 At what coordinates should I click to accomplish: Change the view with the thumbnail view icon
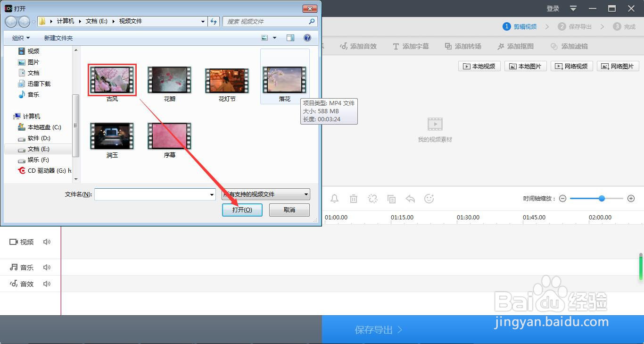click(264, 38)
